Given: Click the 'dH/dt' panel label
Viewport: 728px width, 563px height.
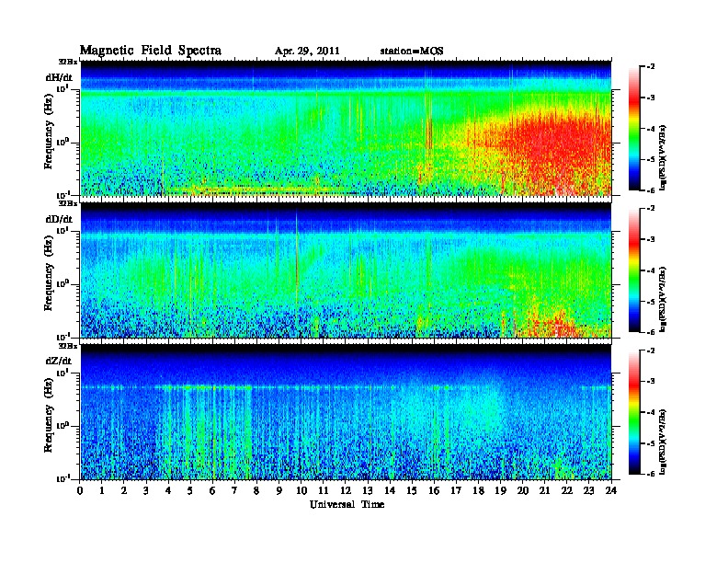Looking at the screenshot, I should 59,77.
